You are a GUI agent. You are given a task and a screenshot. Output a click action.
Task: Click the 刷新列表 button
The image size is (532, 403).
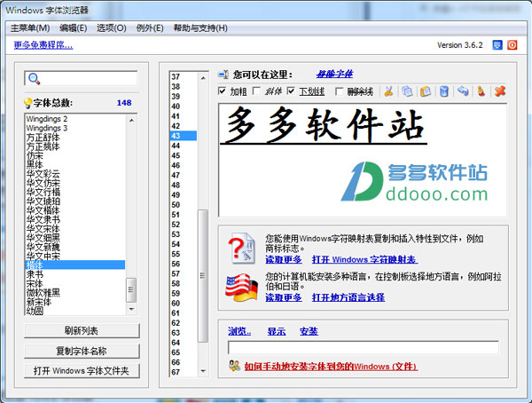pos(82,330)
